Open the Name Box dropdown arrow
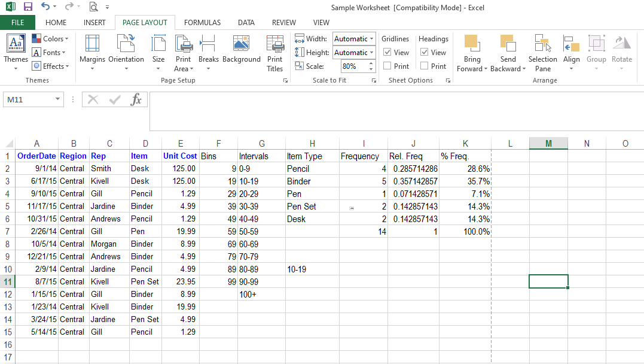 pos(58,99)
